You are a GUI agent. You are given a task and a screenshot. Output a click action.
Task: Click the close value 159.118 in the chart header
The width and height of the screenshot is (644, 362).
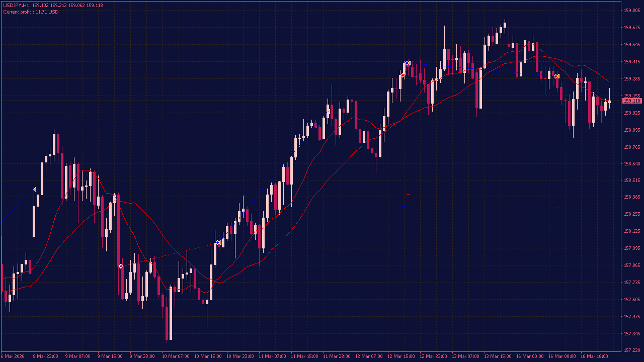tap(95, 6)
